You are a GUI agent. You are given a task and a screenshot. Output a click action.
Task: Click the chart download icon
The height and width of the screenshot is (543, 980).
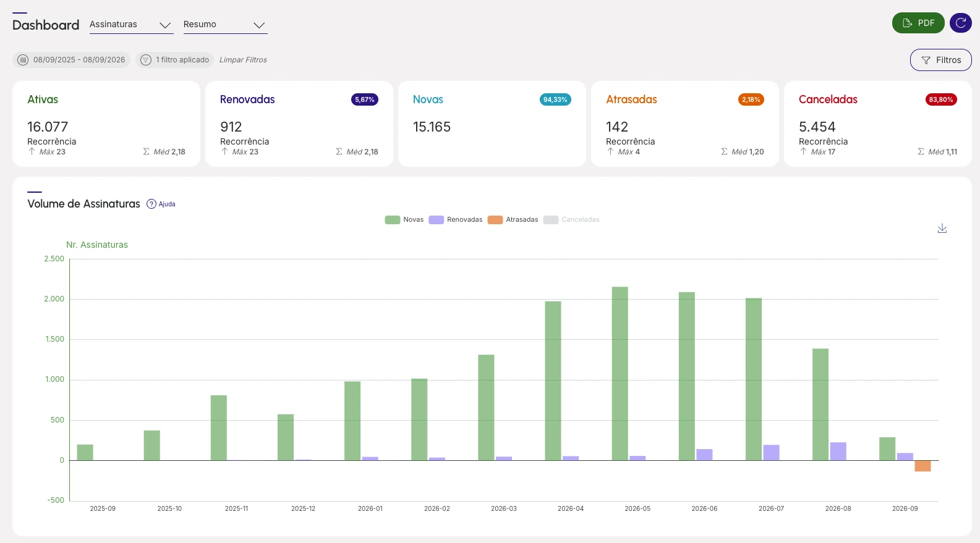tap(942, 229)
